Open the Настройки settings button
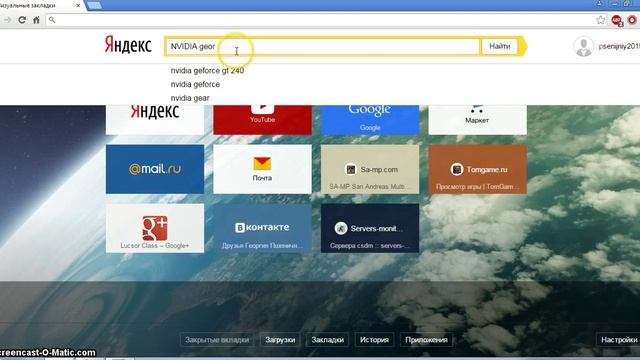This screenshot has width=640, height=360. (619, 340)
